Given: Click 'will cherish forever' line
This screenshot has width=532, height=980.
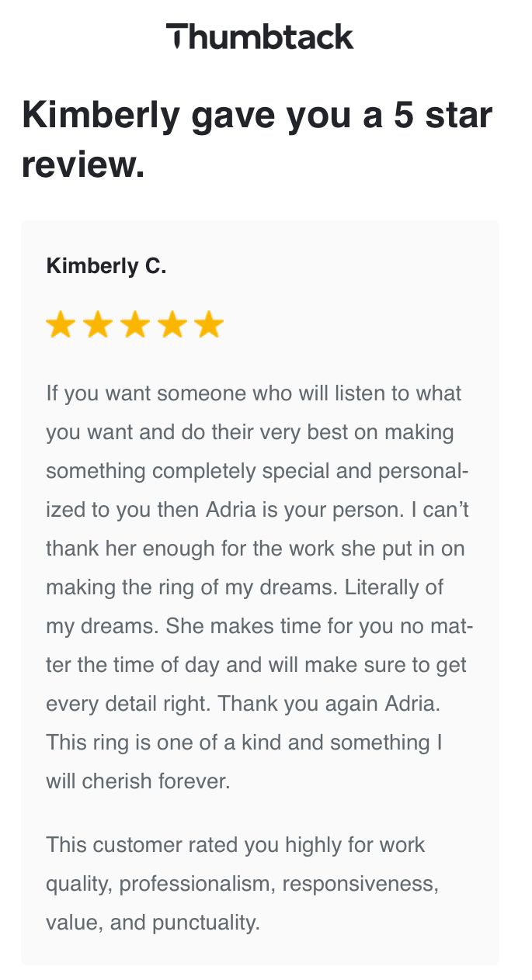Looking at the screenshot, I should [x=138, y=781].
